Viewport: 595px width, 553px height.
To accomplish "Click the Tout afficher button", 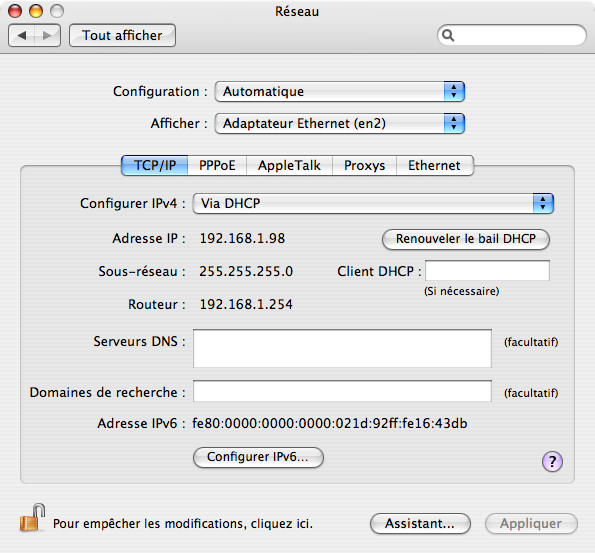I will pyautogui.click(x=122, y=35).
